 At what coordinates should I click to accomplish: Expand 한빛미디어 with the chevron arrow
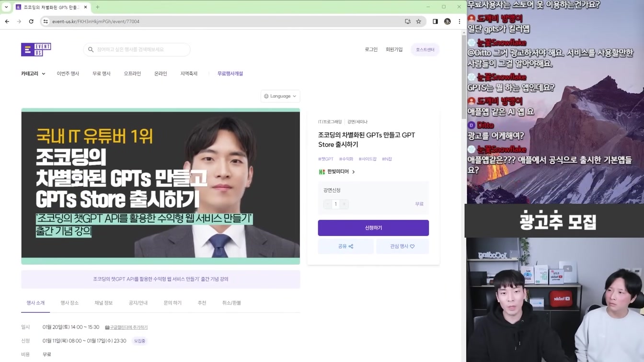pyautogui.click(x=354, y=172)
